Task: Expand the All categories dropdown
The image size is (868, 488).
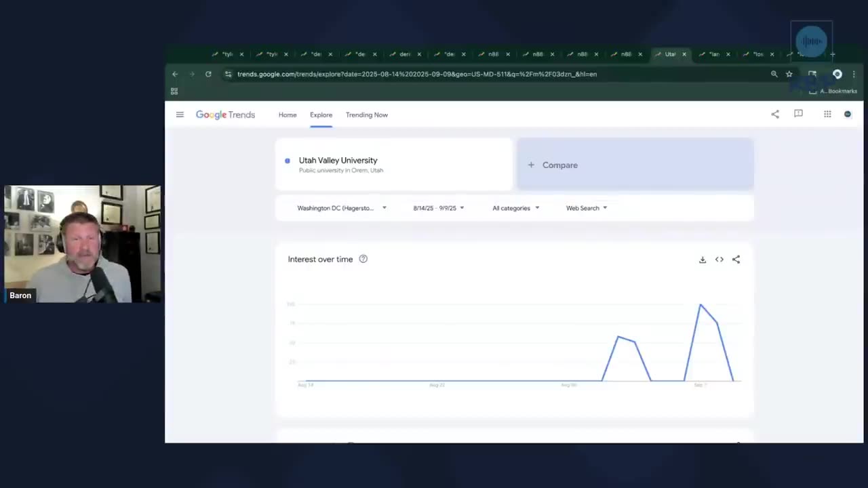Action: click(x=515, y=208)
